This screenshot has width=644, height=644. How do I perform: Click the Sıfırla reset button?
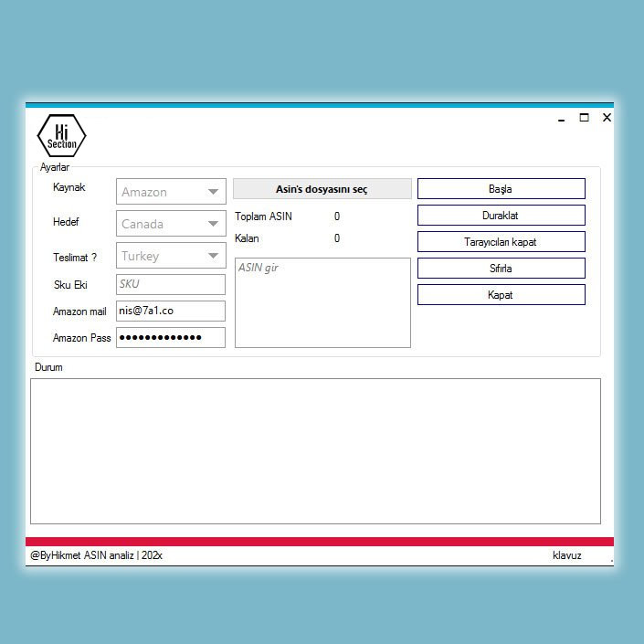501,269
